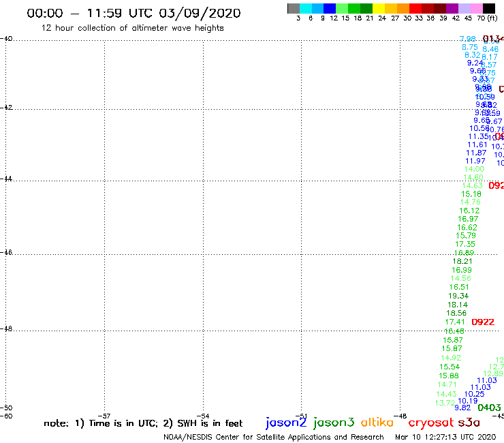
Task: Click the lavender swatch left of legend label 45
Action: click(464, 8)
